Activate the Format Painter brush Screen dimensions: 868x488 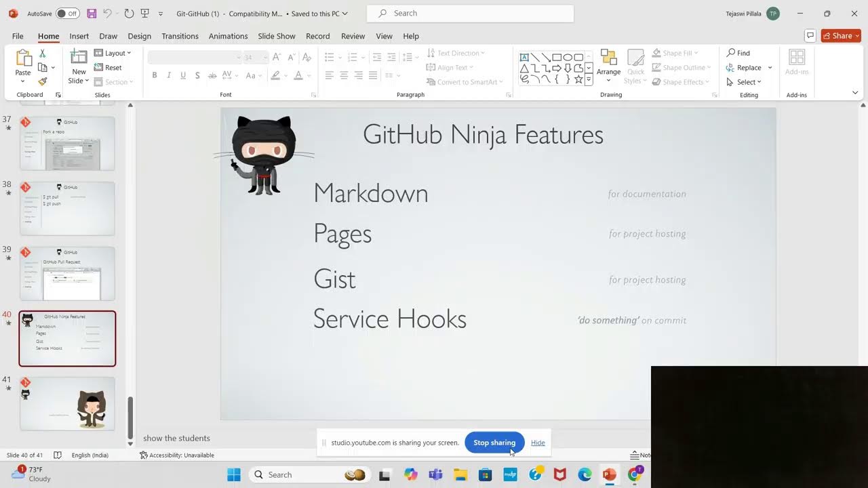43,81
